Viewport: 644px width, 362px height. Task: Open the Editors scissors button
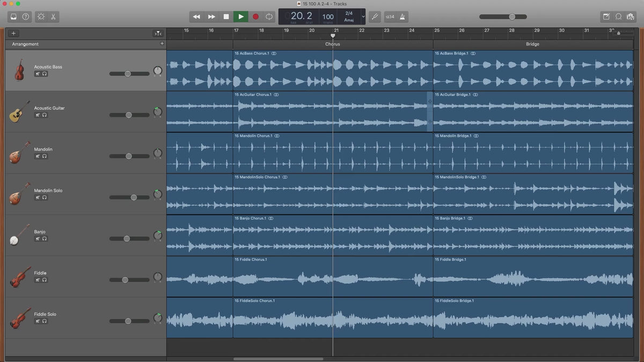pos(53,17)
